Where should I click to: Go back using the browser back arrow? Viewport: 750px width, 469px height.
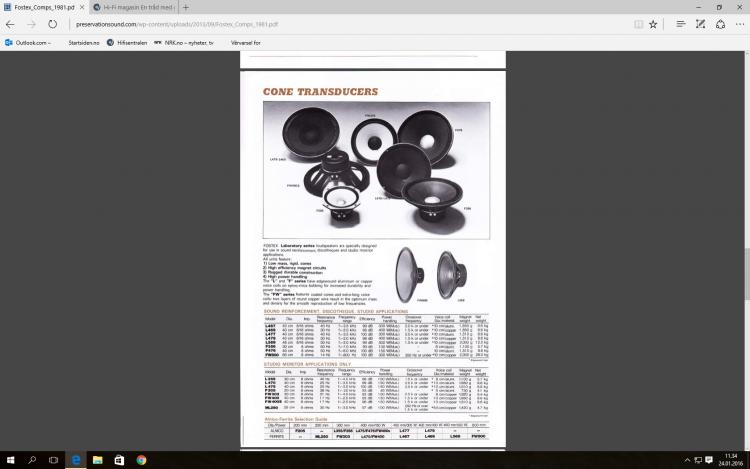click(x=10, y=24)
